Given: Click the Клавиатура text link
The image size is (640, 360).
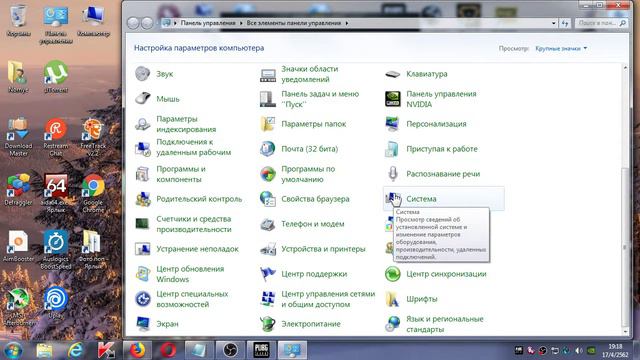Looking at the screenshot, I should coord(427,74).
